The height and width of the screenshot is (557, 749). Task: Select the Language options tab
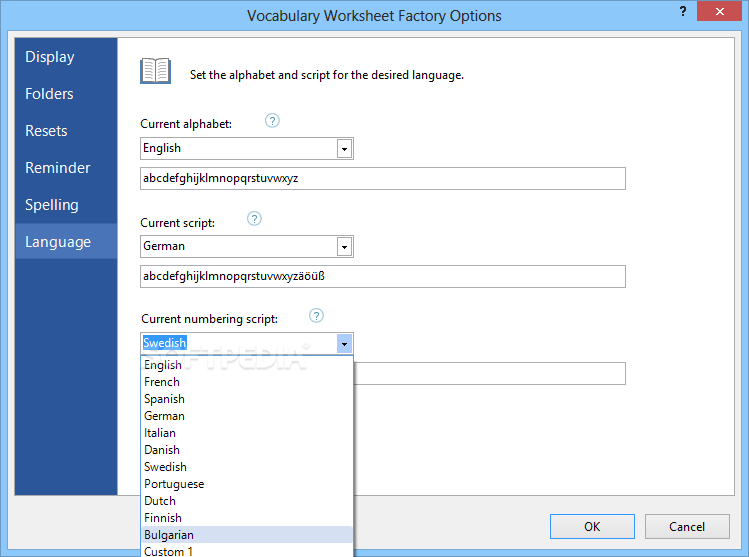pyautogui.click(x=66, y=242)
